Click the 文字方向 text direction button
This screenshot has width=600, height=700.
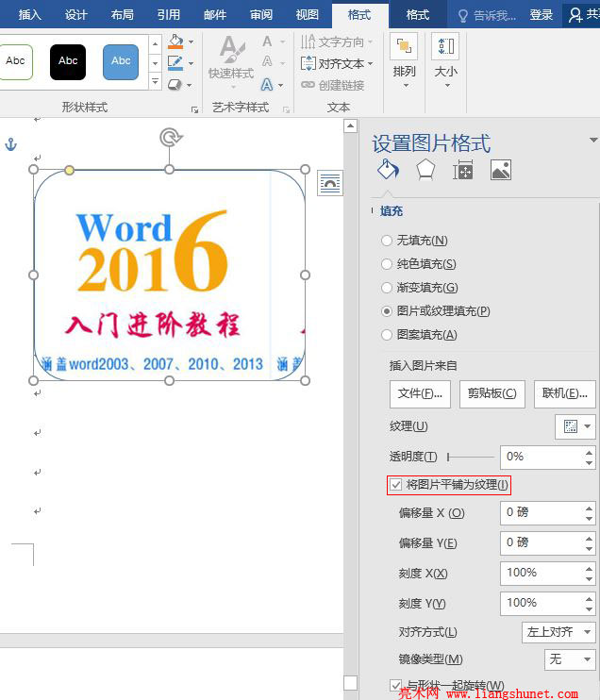(337, 42)
